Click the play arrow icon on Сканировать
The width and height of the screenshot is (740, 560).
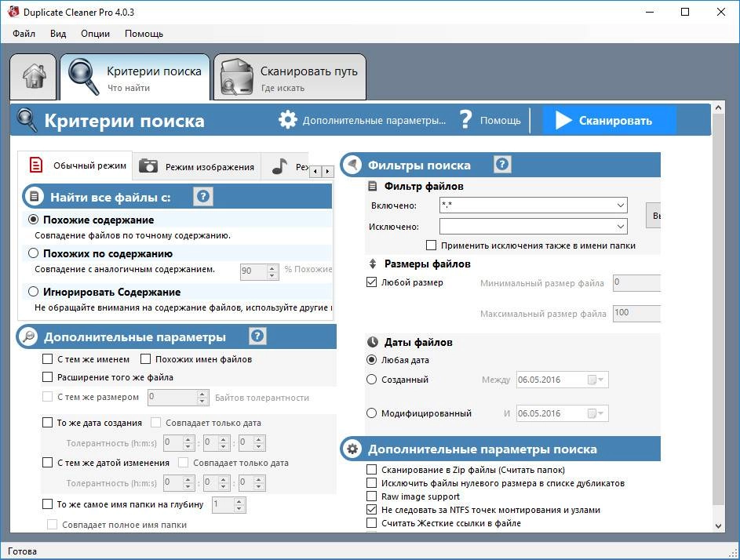click(x=563, y=120)
